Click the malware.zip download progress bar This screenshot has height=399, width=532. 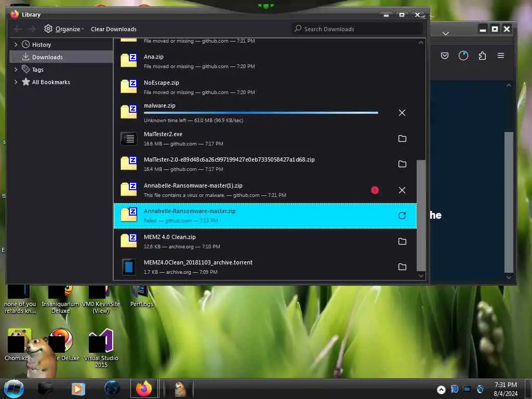click(x=261, y=113)
